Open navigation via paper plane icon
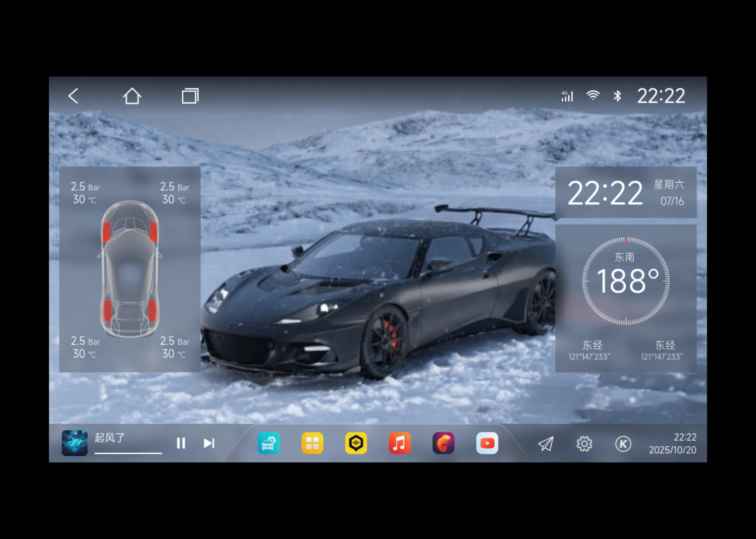756x539 pixels. click(x=546, y=443)
